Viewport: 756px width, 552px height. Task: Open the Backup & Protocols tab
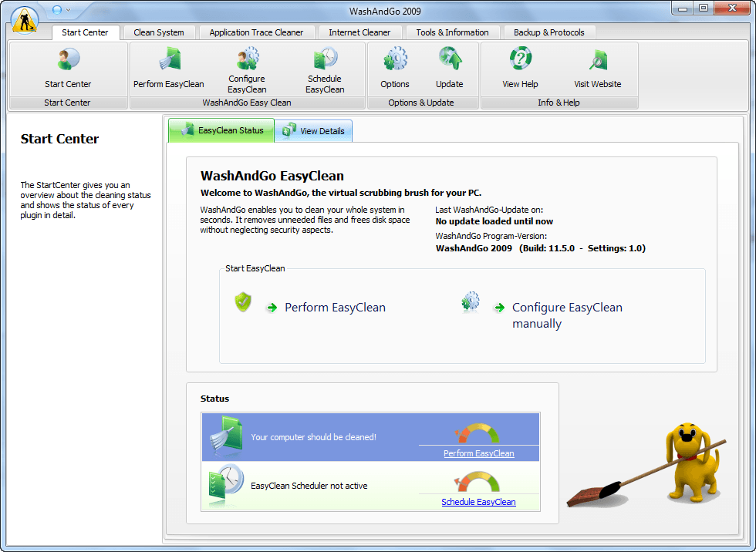[548, 32]
